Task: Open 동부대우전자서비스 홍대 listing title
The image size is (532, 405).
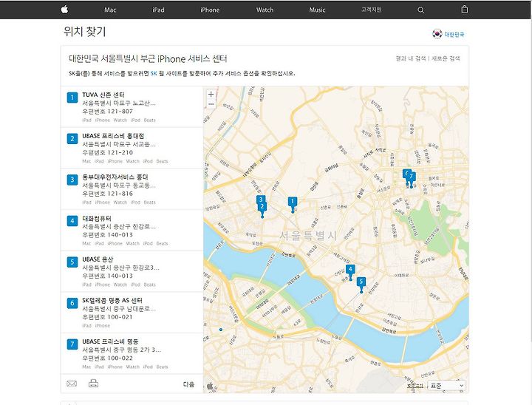Action: pyautogui.click(x=115, y=177)
